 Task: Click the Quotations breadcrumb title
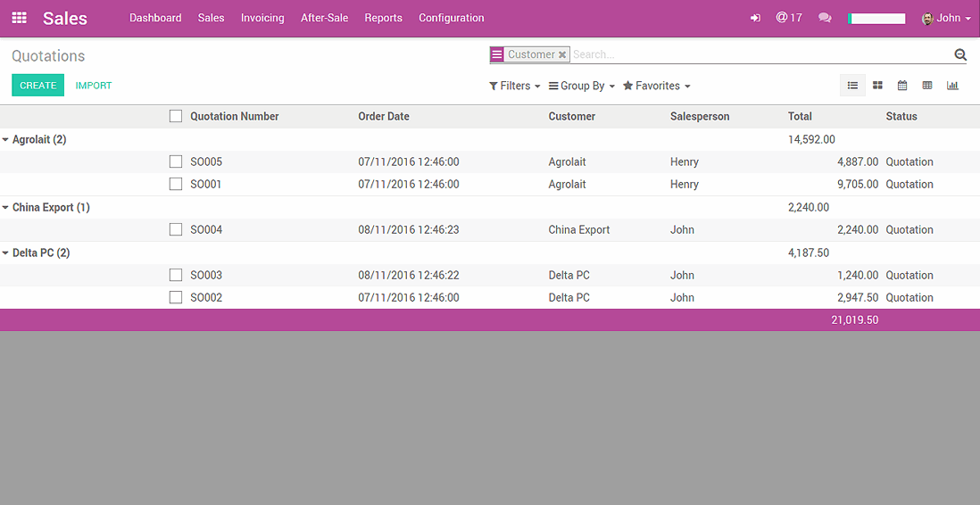click(x=48, y=56)
